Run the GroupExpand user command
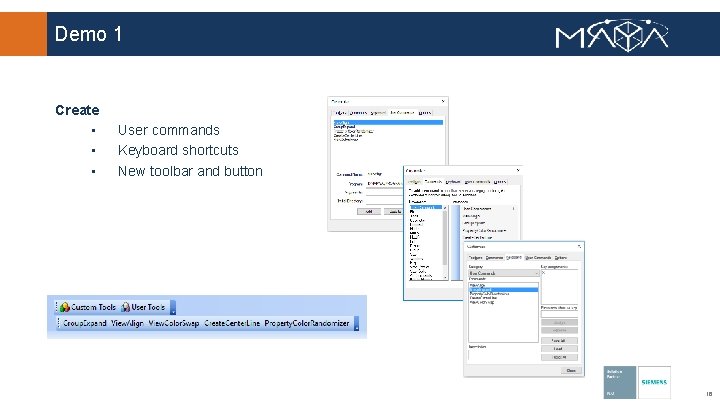 [x=84, y=323]
